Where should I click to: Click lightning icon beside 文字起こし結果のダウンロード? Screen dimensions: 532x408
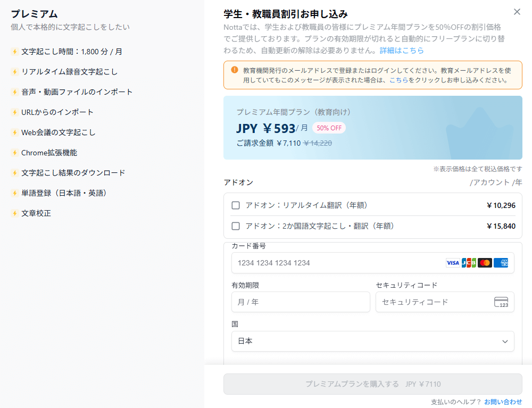tap(14, 173)
